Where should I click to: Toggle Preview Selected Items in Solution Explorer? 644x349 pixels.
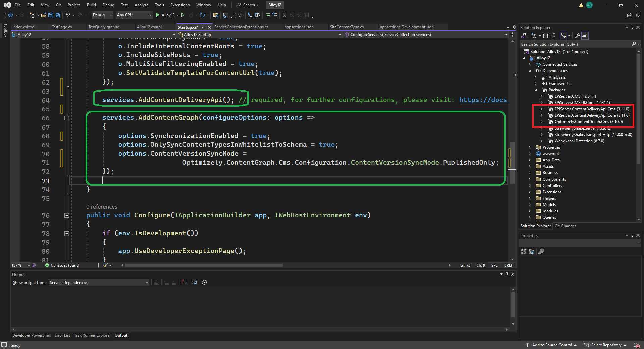[585, 36]
